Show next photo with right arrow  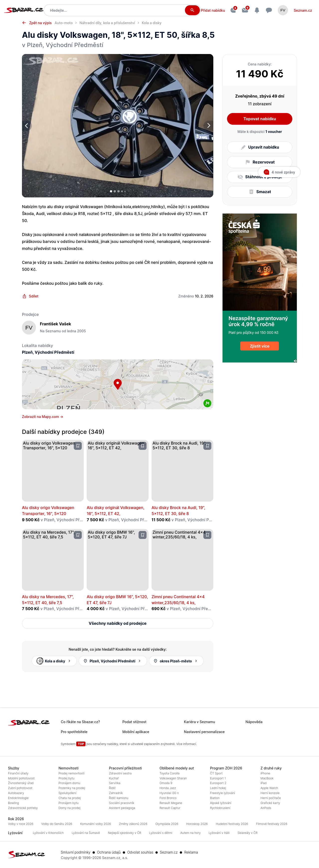[x=208, y=126]
